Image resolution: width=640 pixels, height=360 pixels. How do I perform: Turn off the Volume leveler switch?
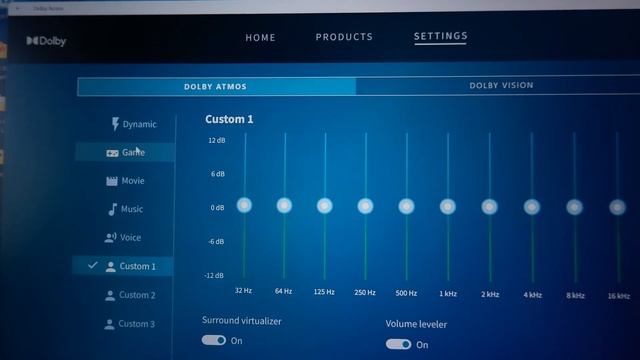399,344
